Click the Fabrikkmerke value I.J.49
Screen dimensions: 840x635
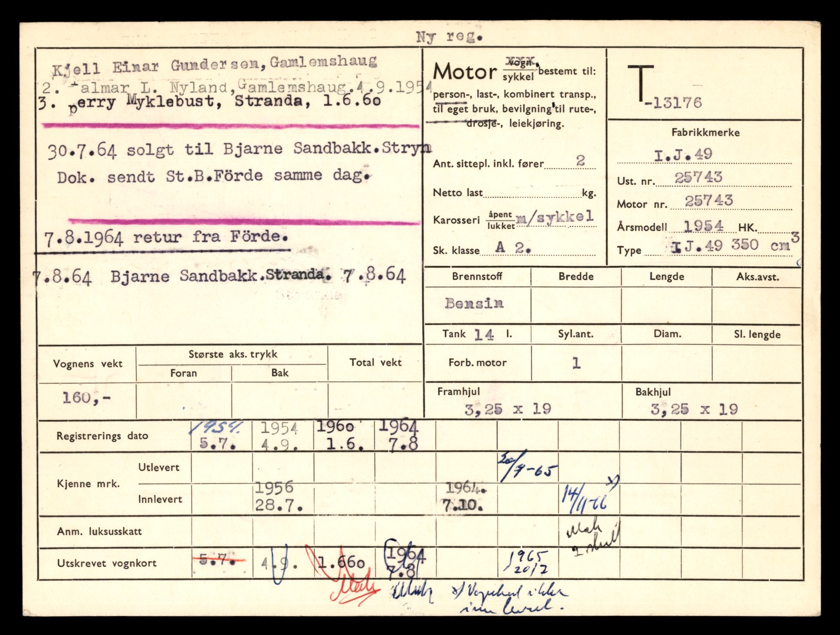[683, 155]
